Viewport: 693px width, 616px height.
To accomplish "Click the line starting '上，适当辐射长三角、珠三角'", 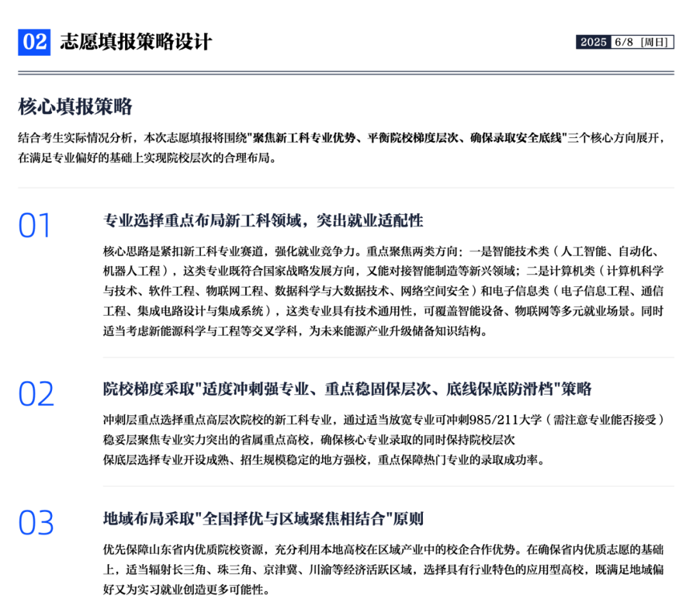I will point(383,570).
